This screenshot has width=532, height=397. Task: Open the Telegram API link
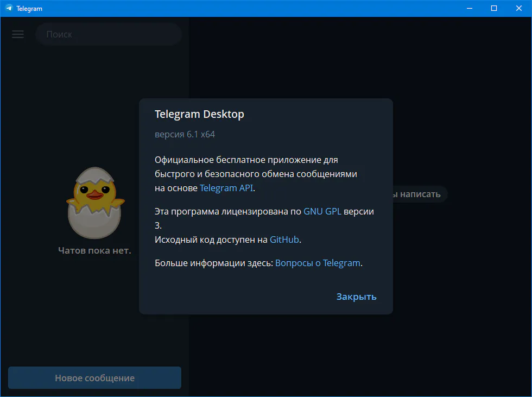[226, 188]
